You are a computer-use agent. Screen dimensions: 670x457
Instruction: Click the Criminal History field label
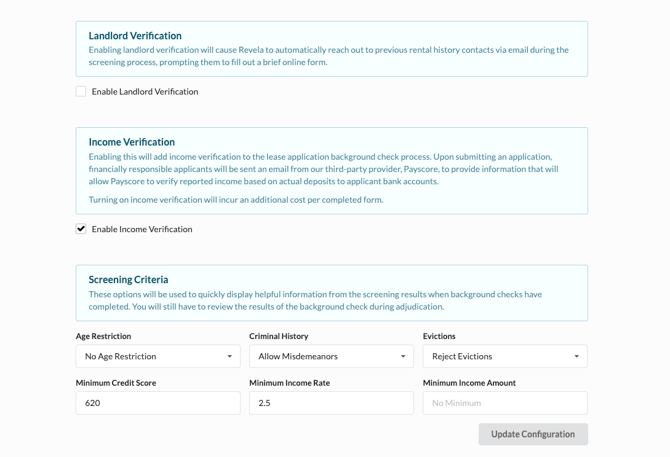pos(278,337)
